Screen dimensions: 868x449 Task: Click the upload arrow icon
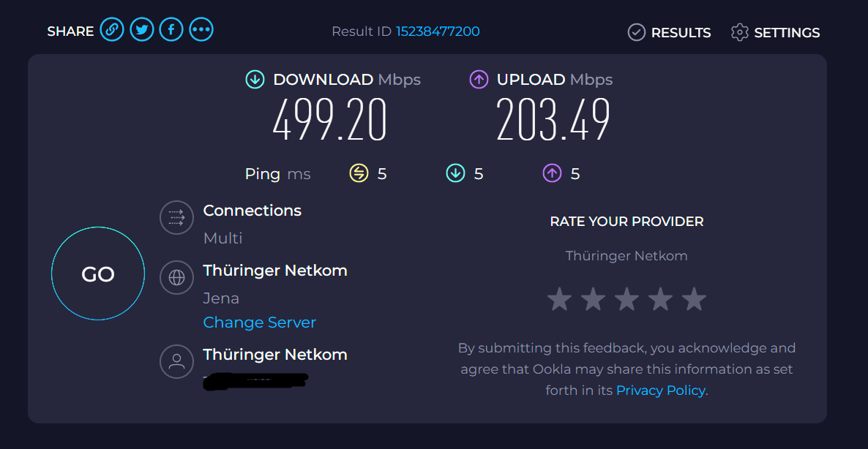479,80
